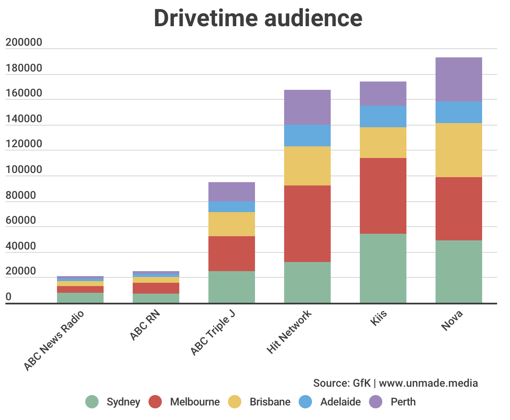Pick the Hit Network bar's Brisbane segment

[x=307, y=166]
